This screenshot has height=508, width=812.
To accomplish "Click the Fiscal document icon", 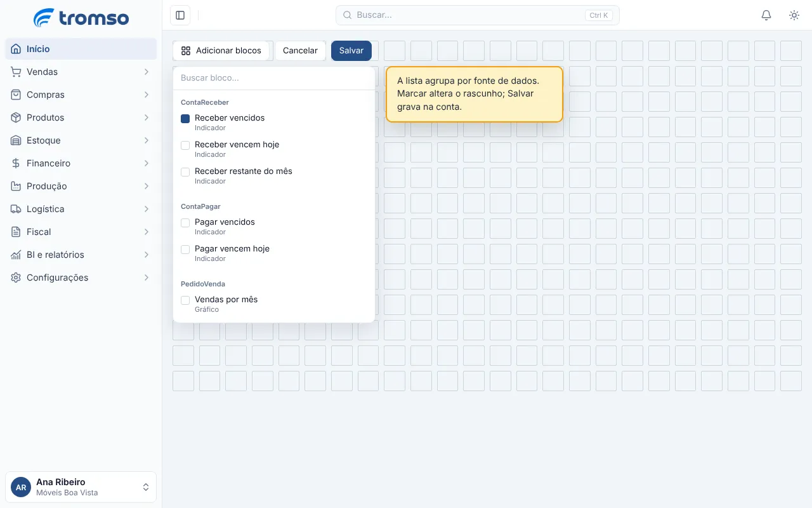I will point(16,232).
